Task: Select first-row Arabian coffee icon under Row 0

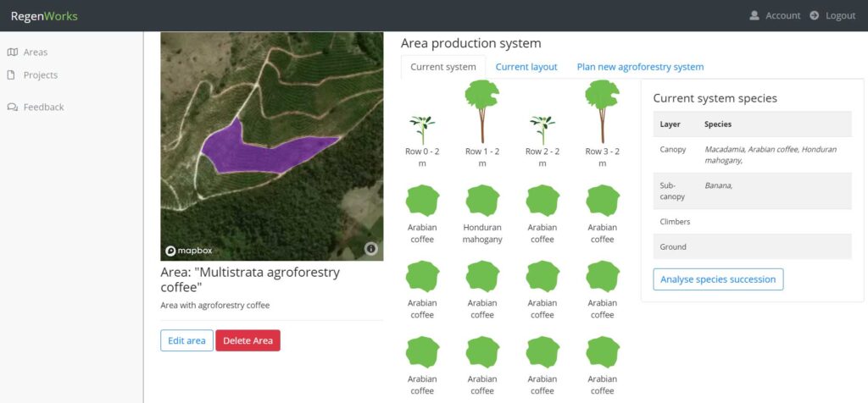Action: point(422,200)
